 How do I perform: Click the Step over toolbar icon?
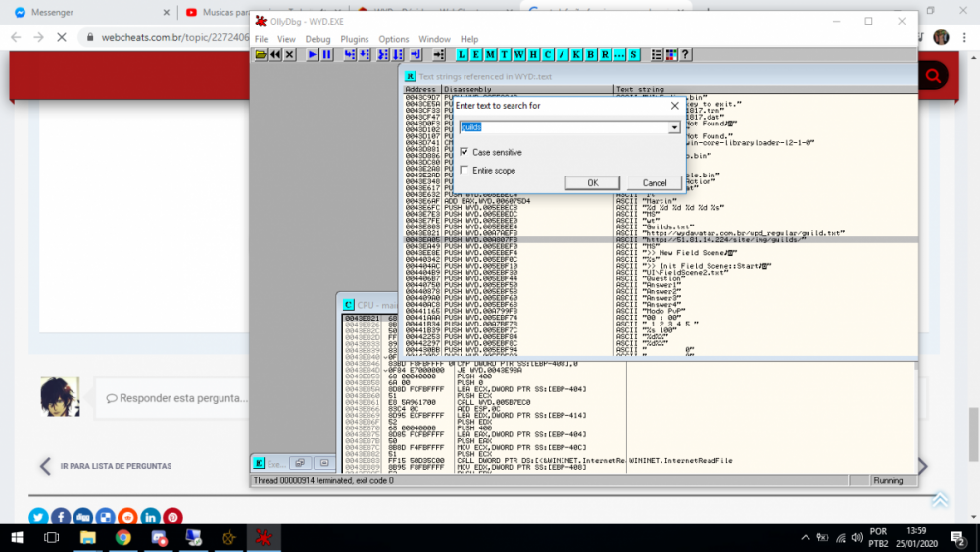(x=365, y=54)
